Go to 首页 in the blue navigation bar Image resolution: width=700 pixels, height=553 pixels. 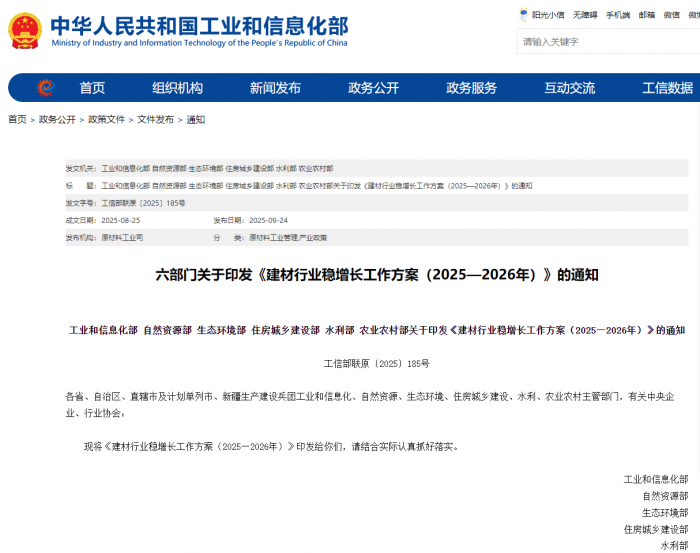coord(92,88)
